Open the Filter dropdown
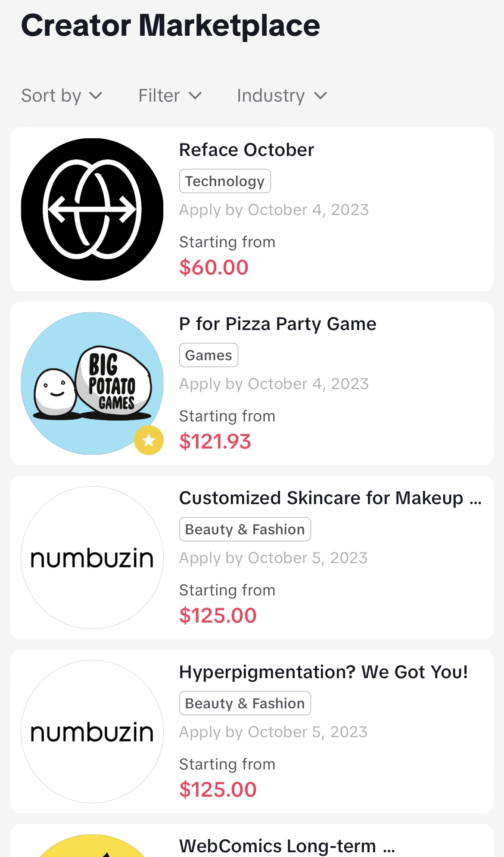The height and width of the screenshot is (857, 504). pyautogui.click(x=170, y=95)
